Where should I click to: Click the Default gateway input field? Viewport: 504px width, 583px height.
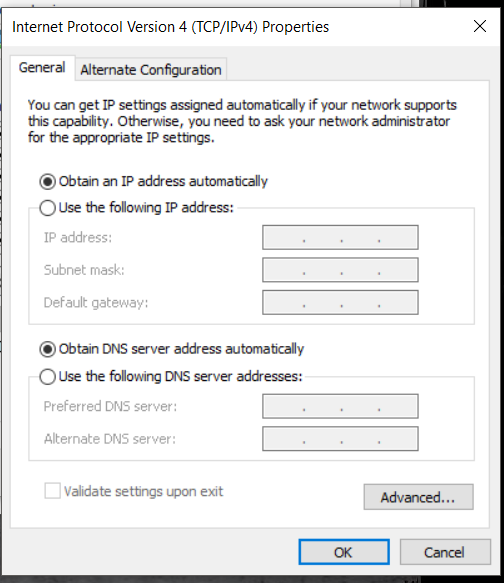(x=340, y=302)
